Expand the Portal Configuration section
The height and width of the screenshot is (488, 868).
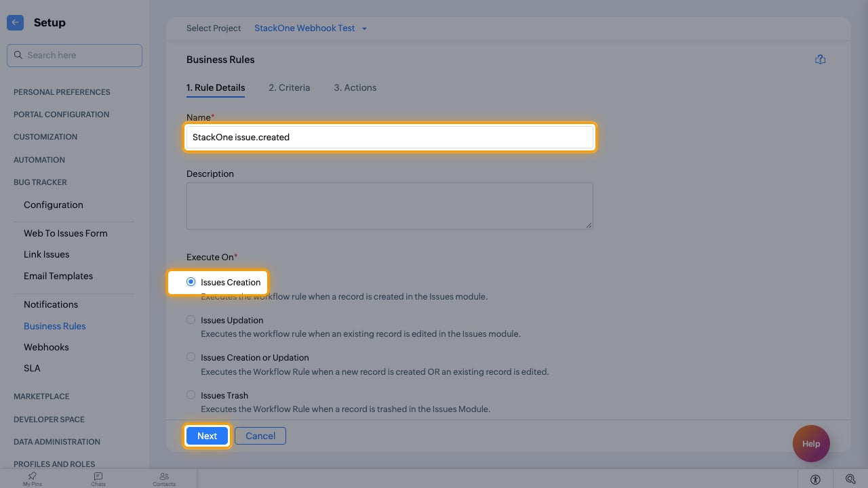pos(61,115)
